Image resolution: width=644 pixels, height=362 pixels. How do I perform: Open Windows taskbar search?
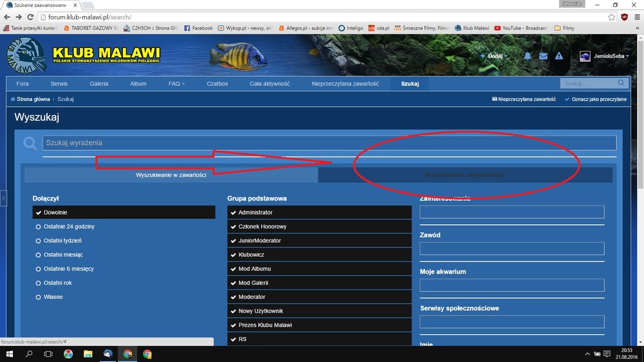29,354
